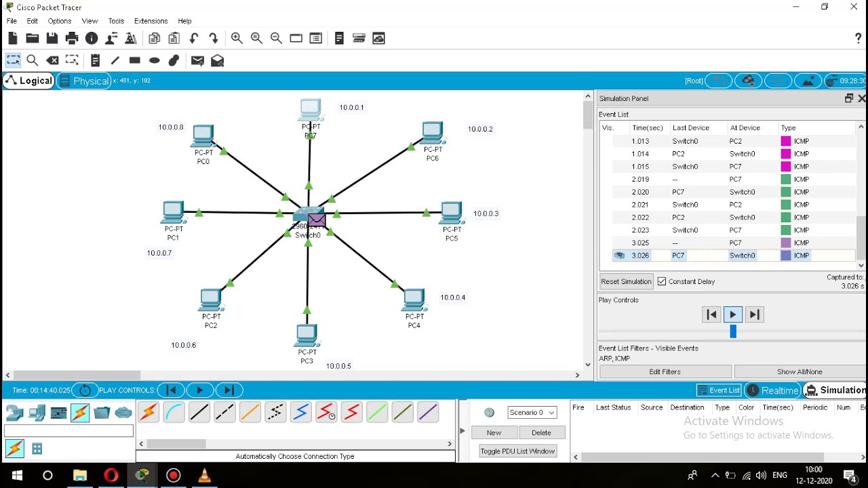Viewport: 868px width, 488px height.
Task: Choose the Copper Cross-Over dashed cable
Action: (224, 412)
